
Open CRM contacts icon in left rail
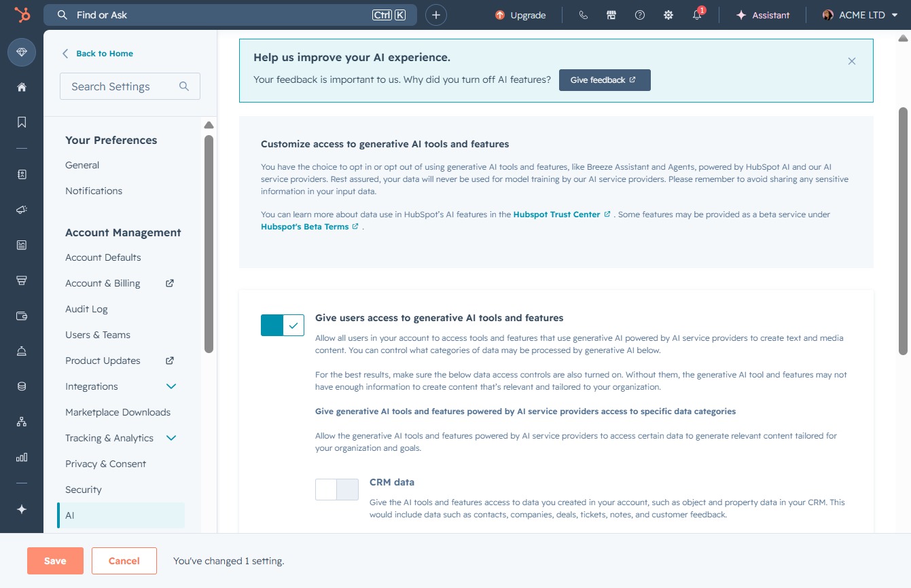22,174
